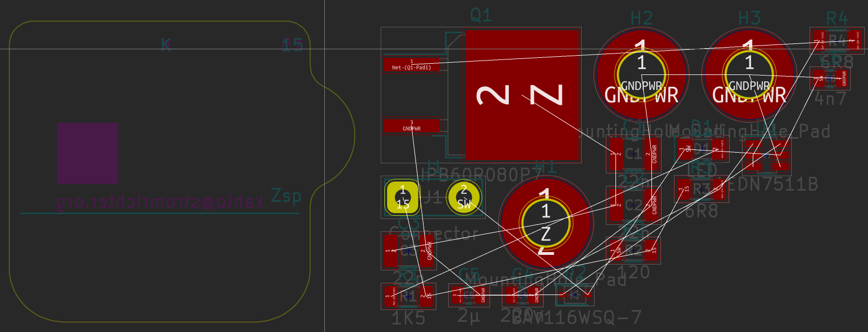Select the BAV116WSQ-7 value text
The height and width of the screenshot is (332, 868).
[x=577, y=318]
